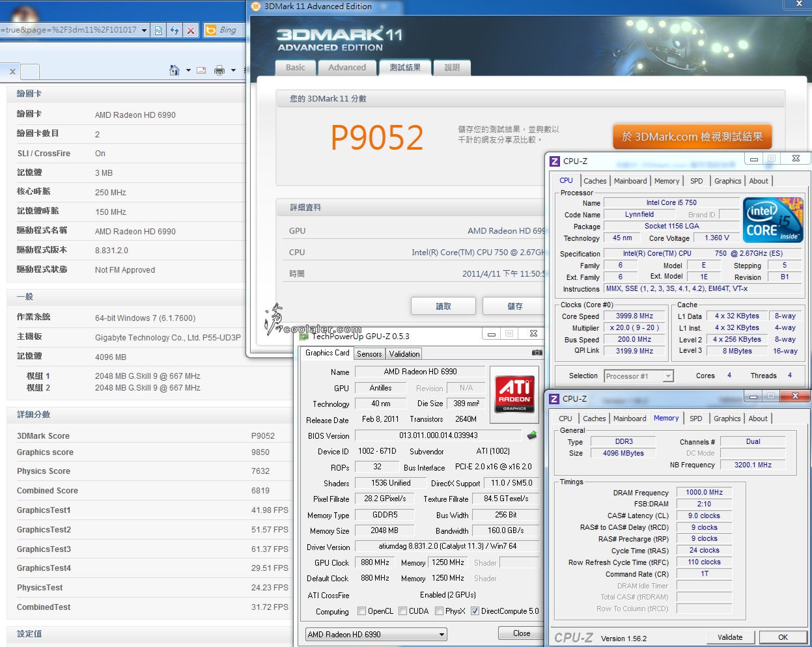Stop loading with red X icon
Viewport: 812px width, 647px height.
point(190,30)
